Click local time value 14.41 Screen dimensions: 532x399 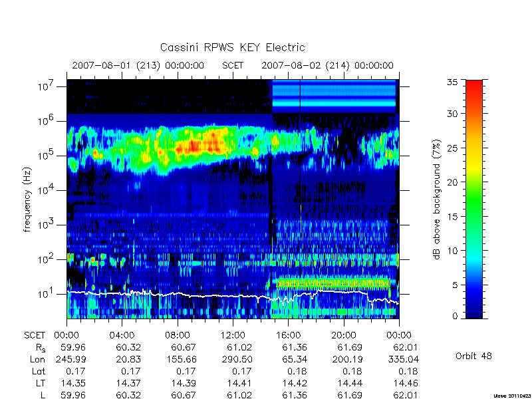click(x=239, y=383)
